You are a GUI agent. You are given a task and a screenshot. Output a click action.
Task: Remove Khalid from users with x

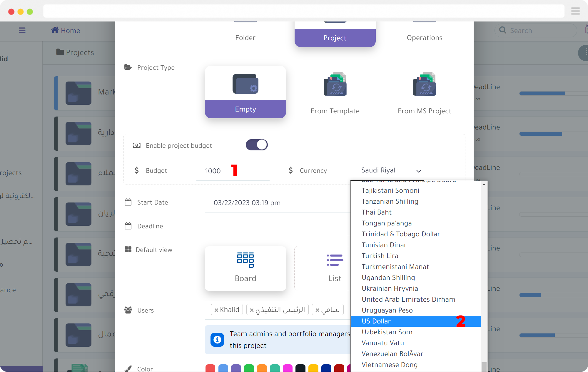[216, 310]
